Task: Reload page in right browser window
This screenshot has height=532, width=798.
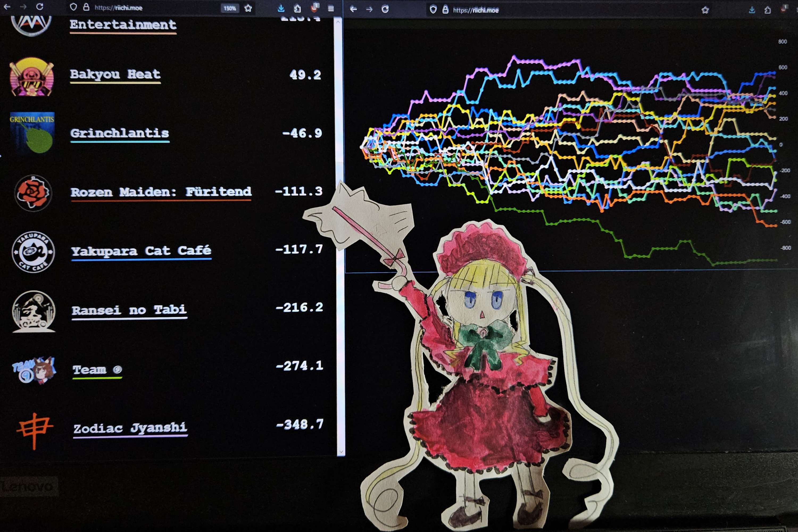Action: [x=385, y=9]
